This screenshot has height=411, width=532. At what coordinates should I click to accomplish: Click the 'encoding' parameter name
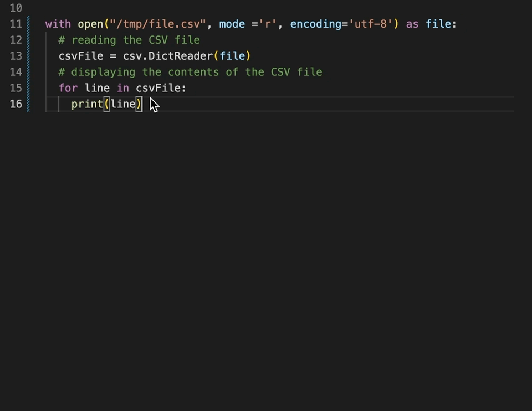coord(316,24)
